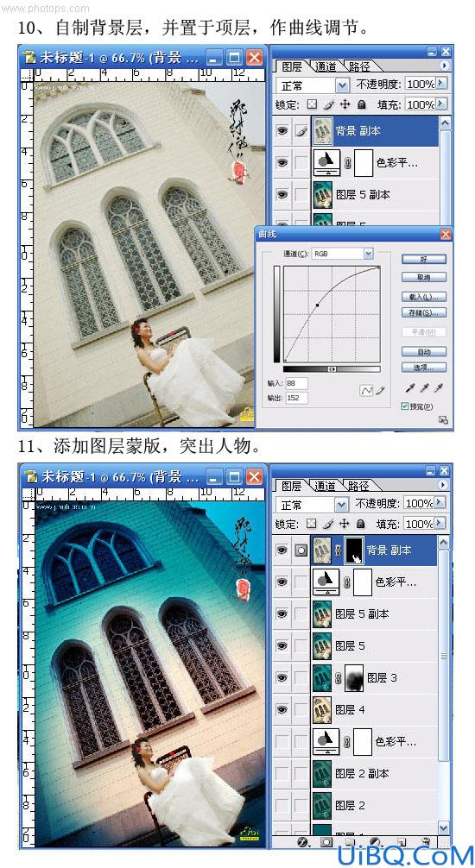Hide 图层 3 layer via eye icon
The width and height of the screenshot is (475, 868).
(282, 677)
